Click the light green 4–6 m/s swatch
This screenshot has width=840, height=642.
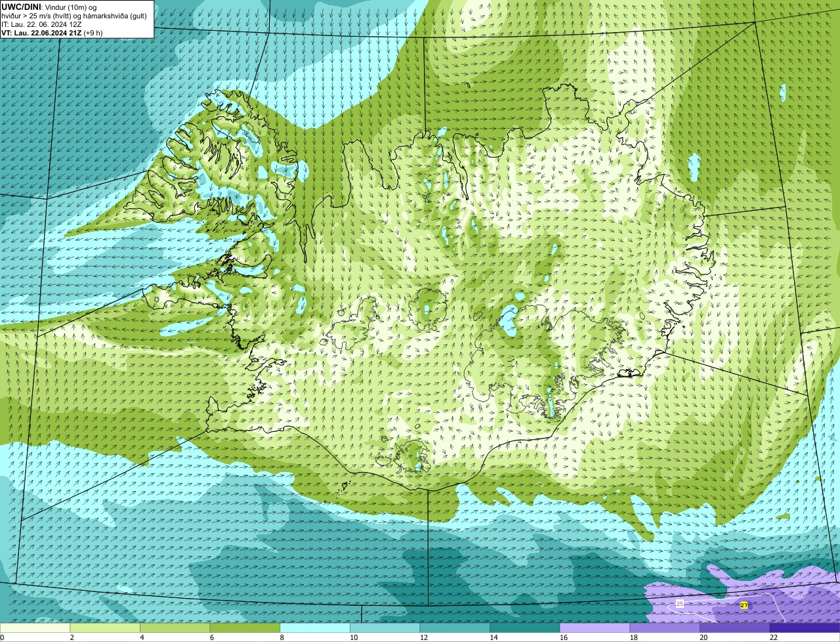click(x=175, y=628)
